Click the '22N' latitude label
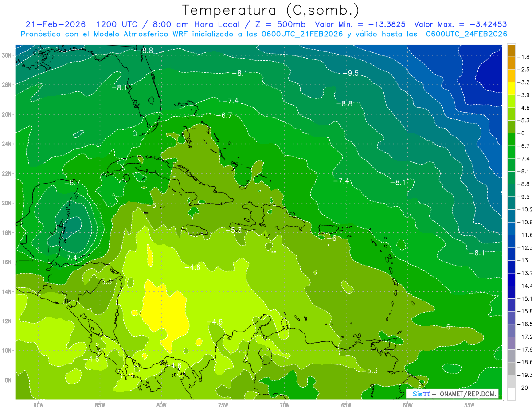This screenshot has width=532, height=411. [x=7, y=173]
